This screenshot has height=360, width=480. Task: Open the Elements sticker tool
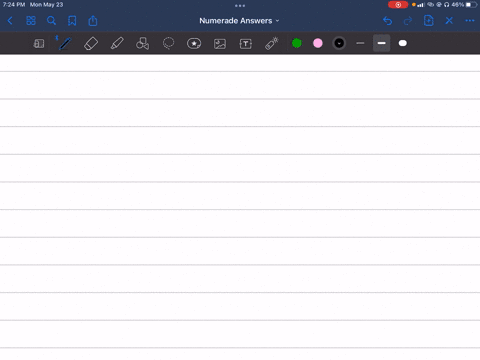tap(194, 43)
